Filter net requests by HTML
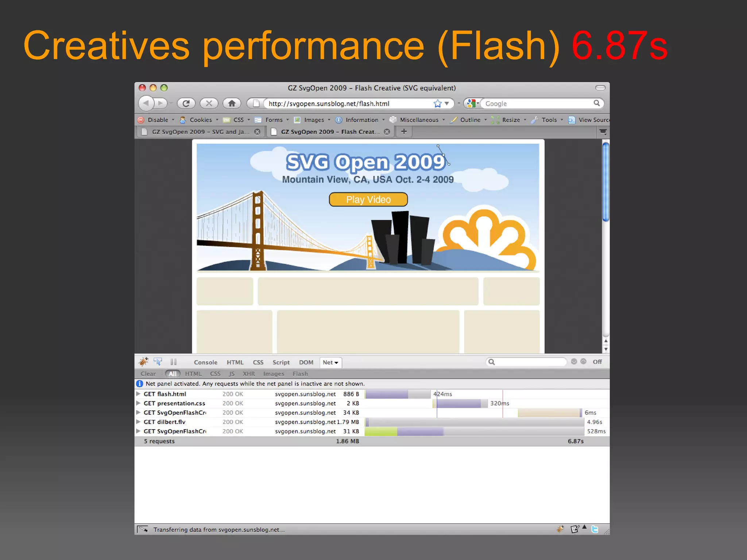This screenshot has height=560, width=747. 193,374
